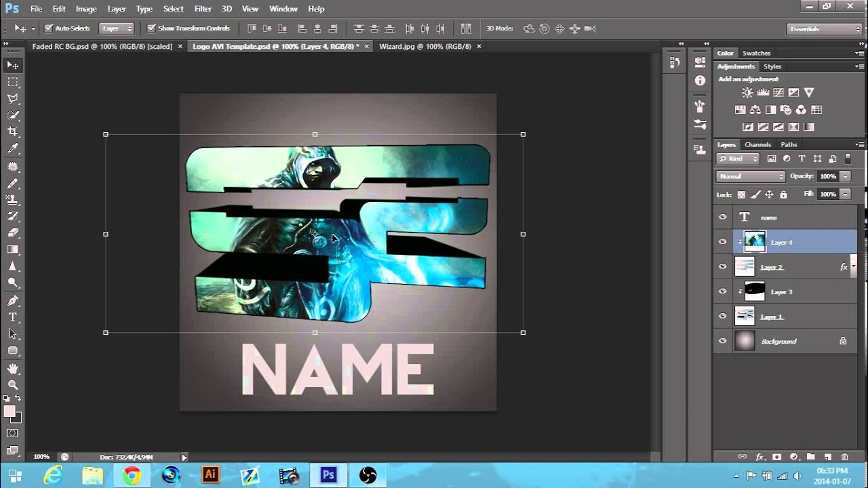Viewport: 868px width, 488px height.
Task: Open the Window menu
Action: [283, 9]
